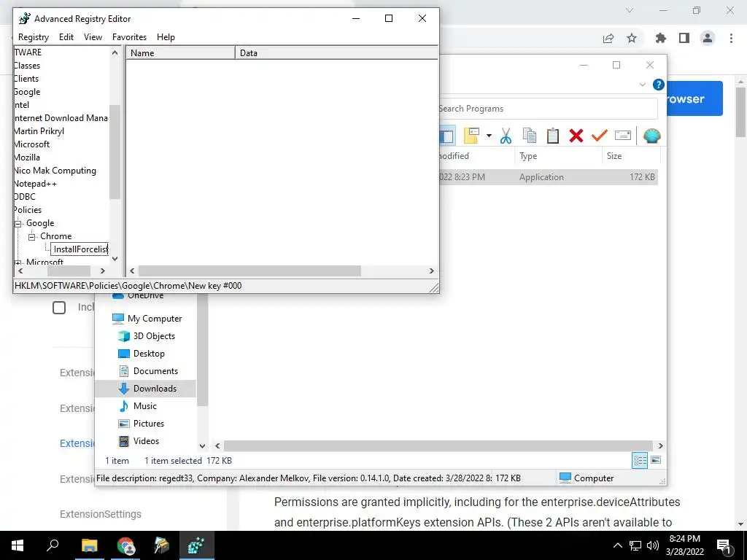This screenshot has height=560, width=747.
Task: Click the Name column header
Action: click(181, 52)
